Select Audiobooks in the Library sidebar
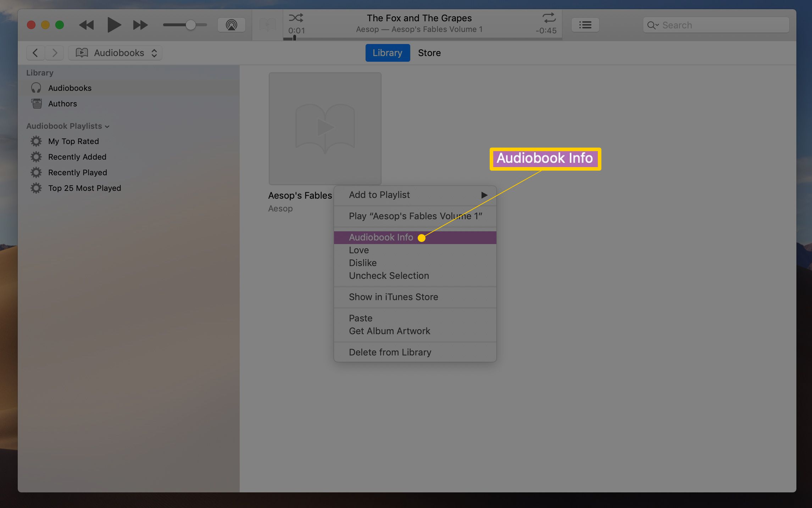The height and width of the screenshot is (508, 812). coord(129,88)
